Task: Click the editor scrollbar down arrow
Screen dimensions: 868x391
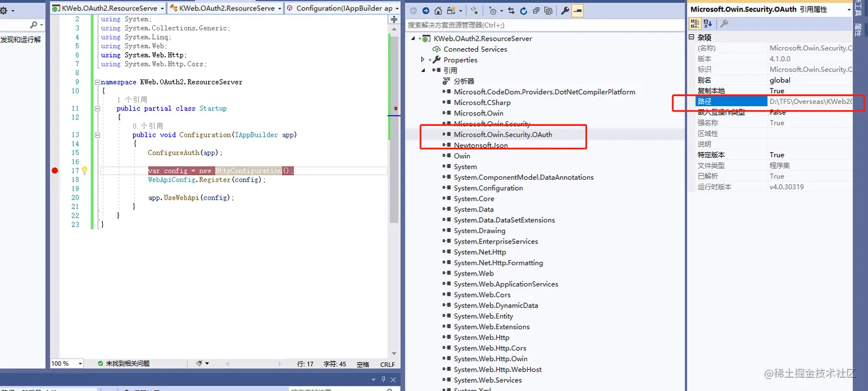Action: [x=394, y=354]
